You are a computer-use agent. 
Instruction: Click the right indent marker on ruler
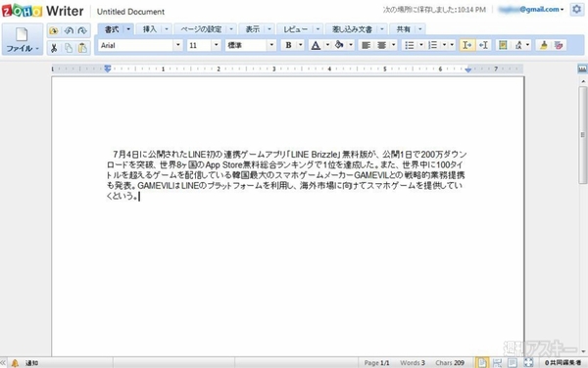[468, 69]
